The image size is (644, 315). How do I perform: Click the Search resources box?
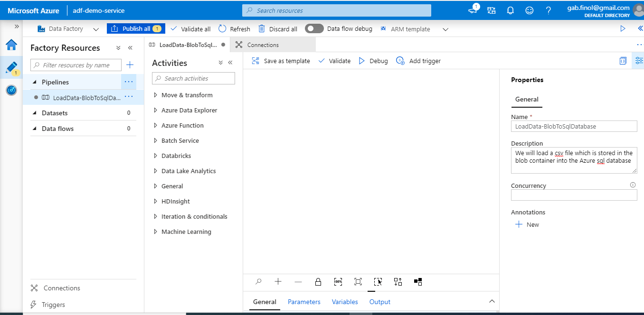[337, 10]
